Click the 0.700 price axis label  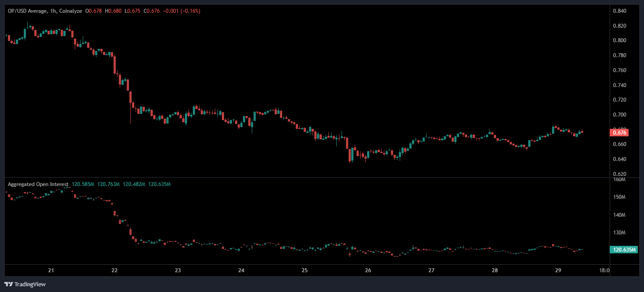619,115
